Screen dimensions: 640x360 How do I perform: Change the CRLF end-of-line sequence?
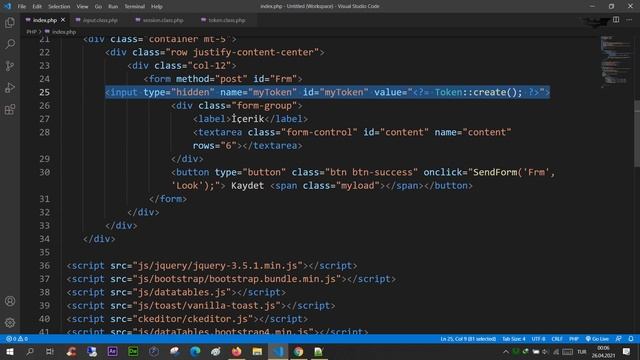[x=557, y=339]
